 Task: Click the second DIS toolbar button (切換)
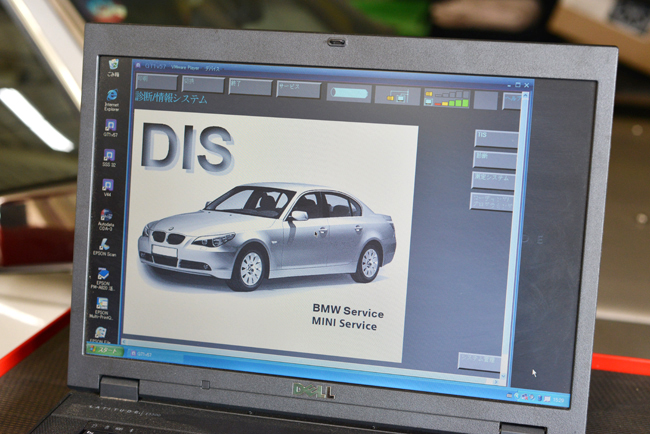203,84
